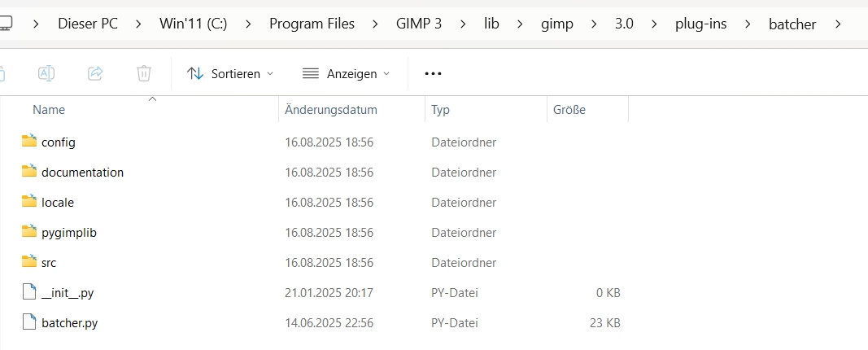Click the rename icon in toolbar
Image resolution: width=868 pixels, height=350 pixels.
tap(46, 73)
